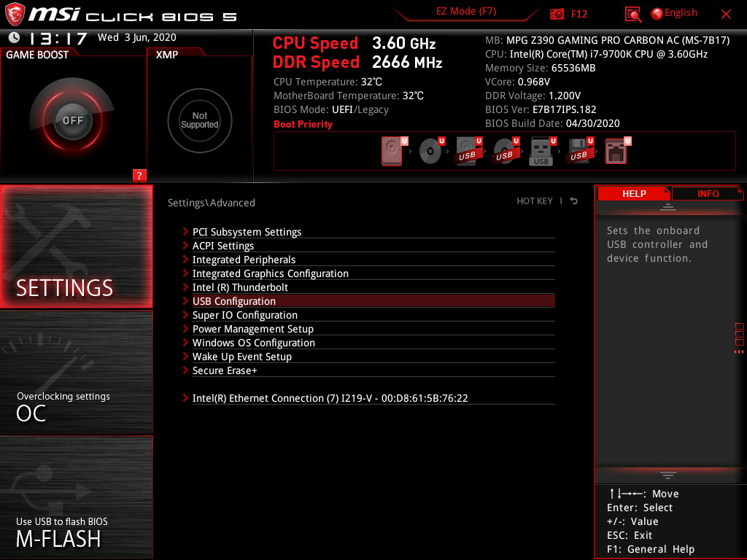Select the network boot device icon
This screenshot has width=747, height=560.
pos(617,152)
